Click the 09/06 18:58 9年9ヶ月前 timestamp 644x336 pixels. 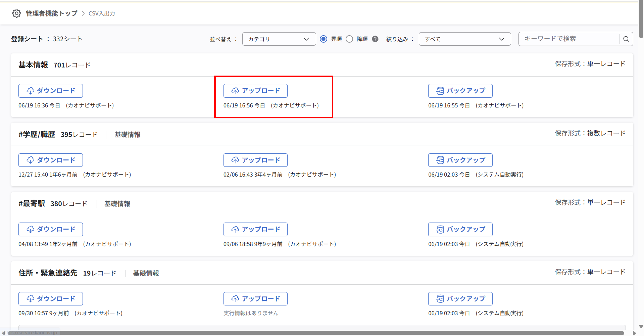click(x=253, y=244)
